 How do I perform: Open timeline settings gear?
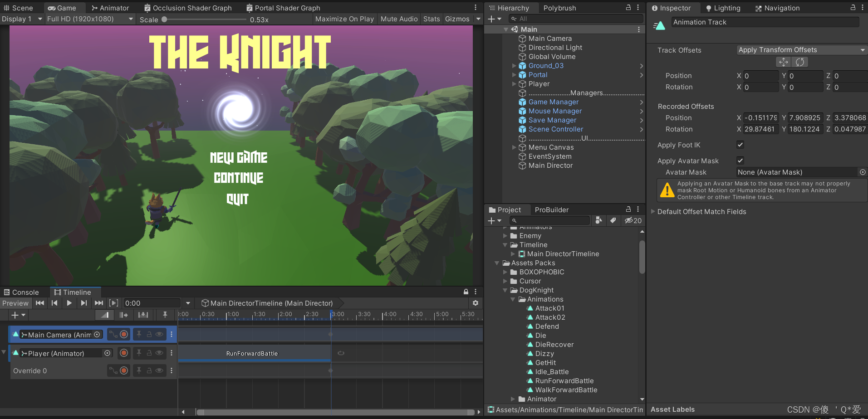pyautogui.click(x=476, y=303)
